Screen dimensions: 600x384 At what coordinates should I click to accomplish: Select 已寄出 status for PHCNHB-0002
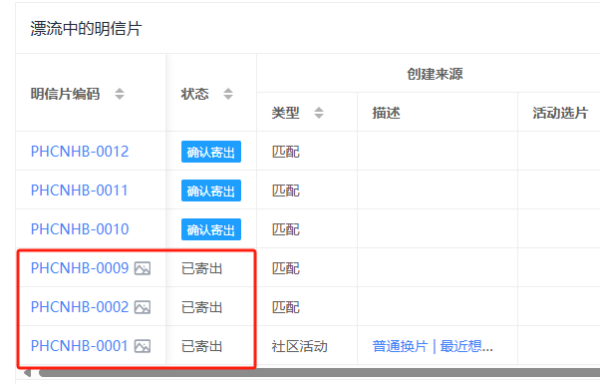coord(202,308)
